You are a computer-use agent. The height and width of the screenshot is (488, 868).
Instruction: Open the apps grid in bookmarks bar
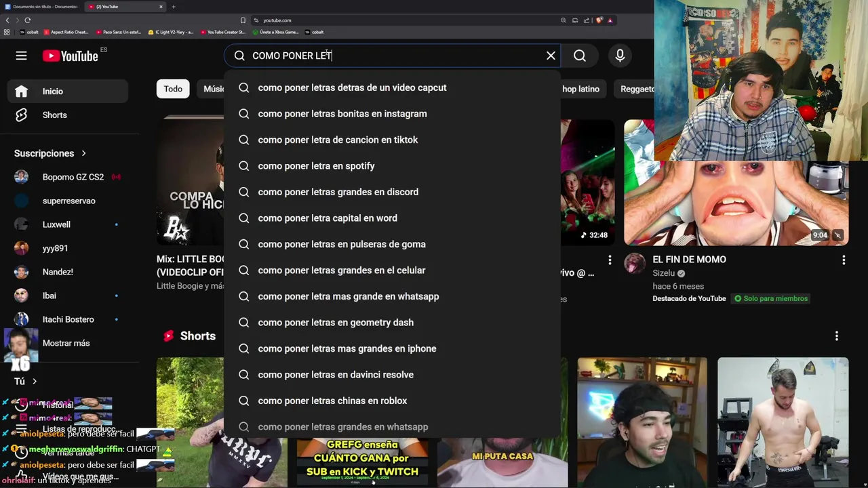[7, 32]
